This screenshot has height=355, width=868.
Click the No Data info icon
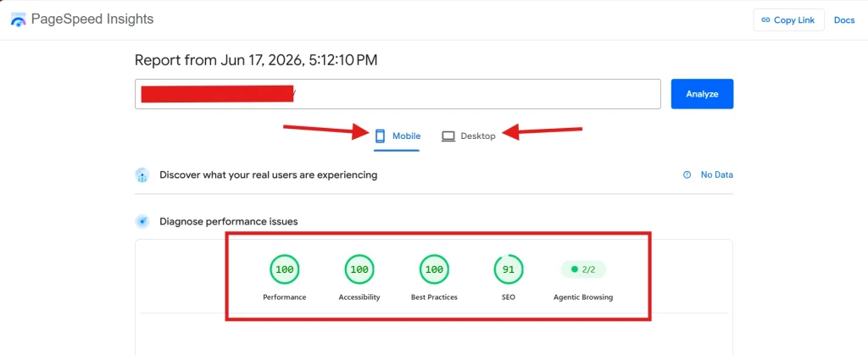[x=687, y=175]
